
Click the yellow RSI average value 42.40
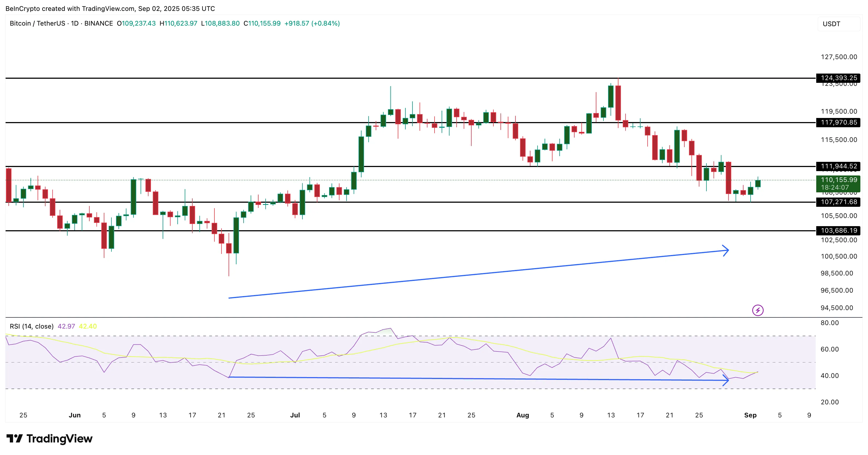coord(88,326)
